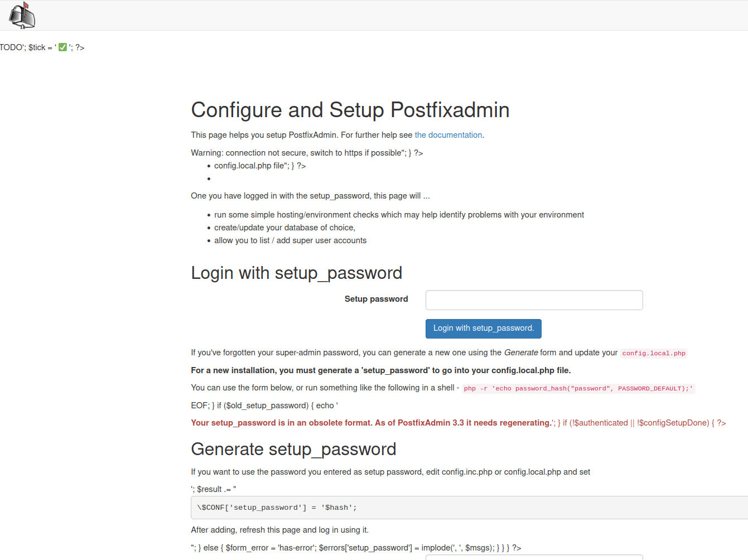Click the php -r shell command snippet
This screenshot has height=560, width=748.
pyautogui.click(x=578, y=388)
